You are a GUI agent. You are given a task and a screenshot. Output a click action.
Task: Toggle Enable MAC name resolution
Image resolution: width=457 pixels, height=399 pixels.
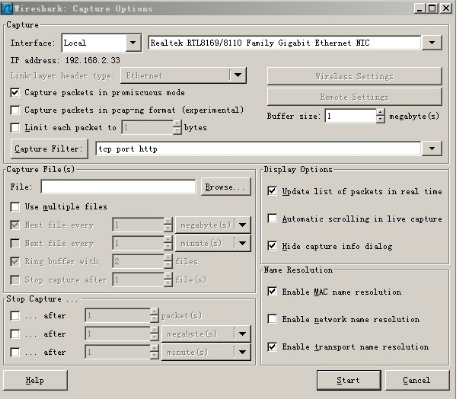tap(272, 292)
